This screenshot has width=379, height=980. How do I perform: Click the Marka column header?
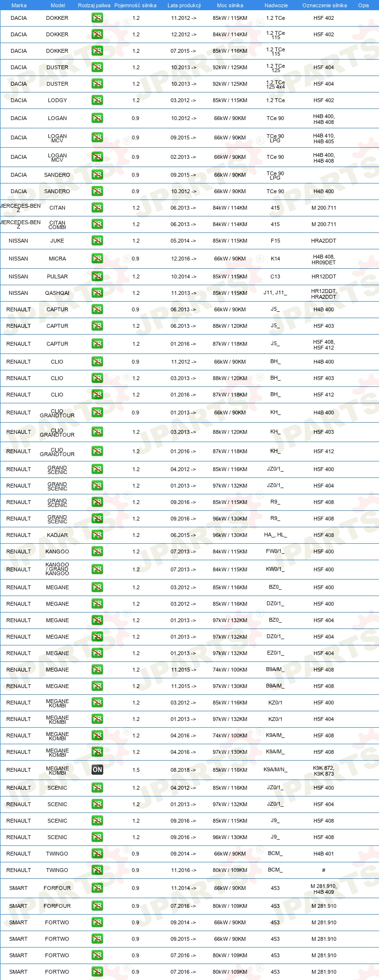pos(19,5)
